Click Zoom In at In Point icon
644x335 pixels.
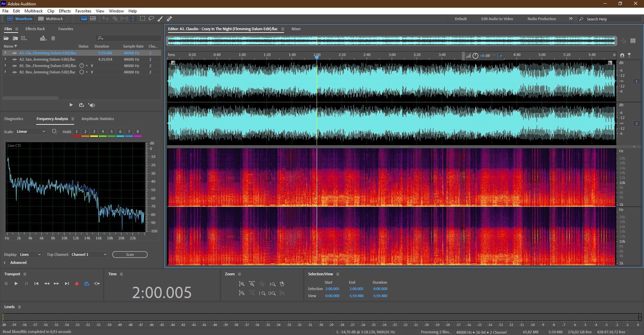(x=262, y=293)
